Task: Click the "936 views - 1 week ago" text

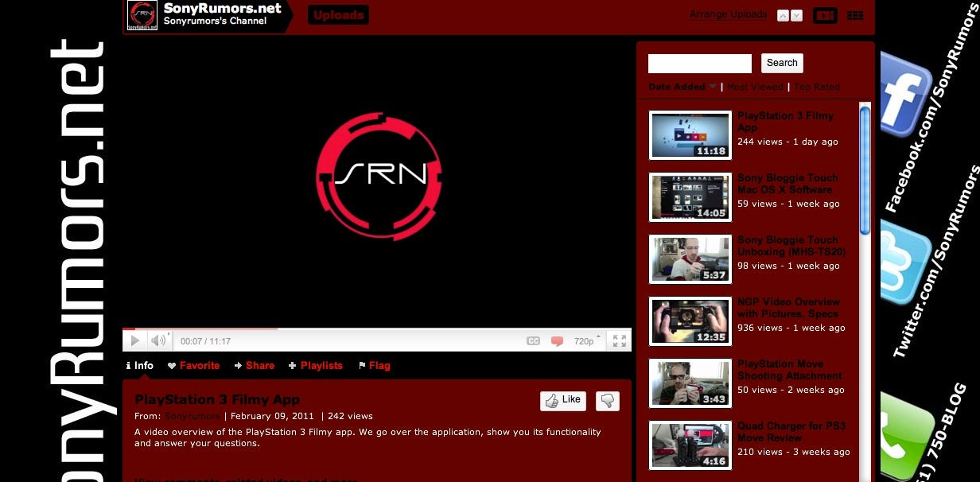Action: [x=791, y=328]
